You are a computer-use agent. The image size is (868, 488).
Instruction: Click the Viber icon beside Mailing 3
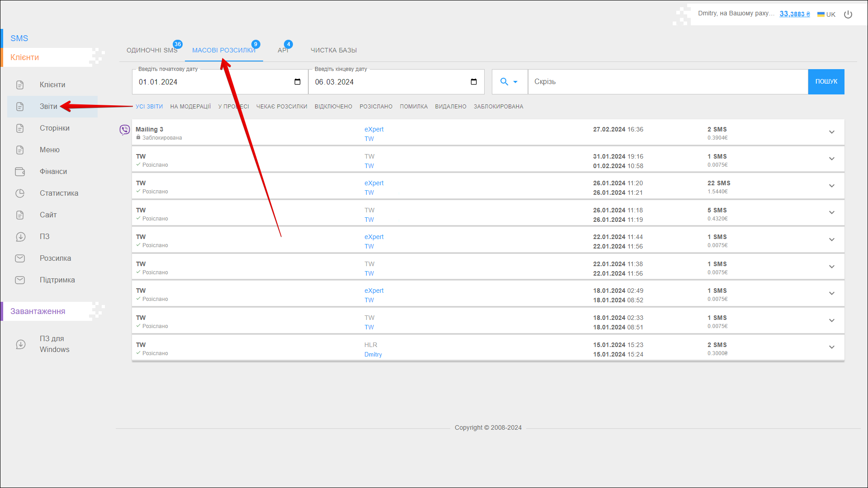pos(124,130)
